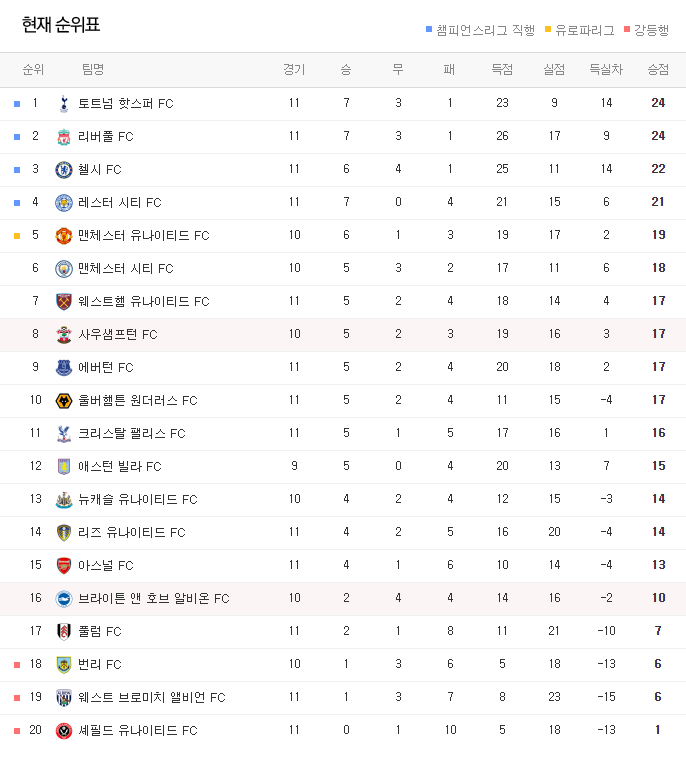Click the Arsenal FC cannon crest

(64, 566)
